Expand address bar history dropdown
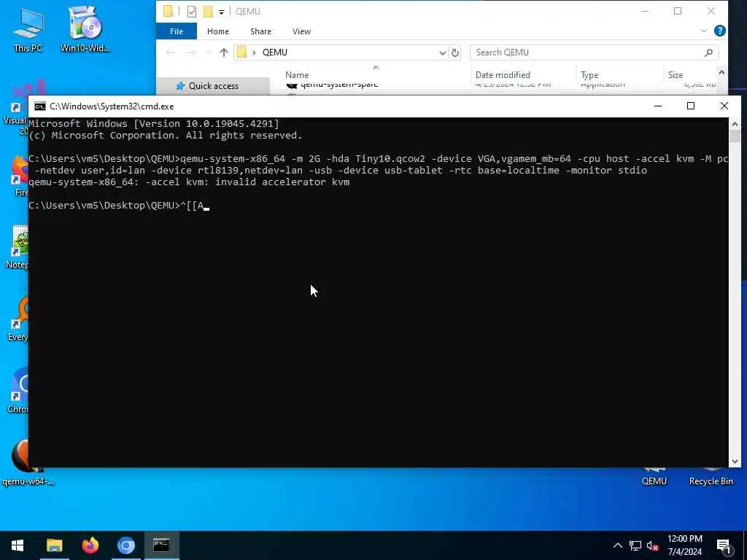The image size is (747, 560). tap(443, 52)
